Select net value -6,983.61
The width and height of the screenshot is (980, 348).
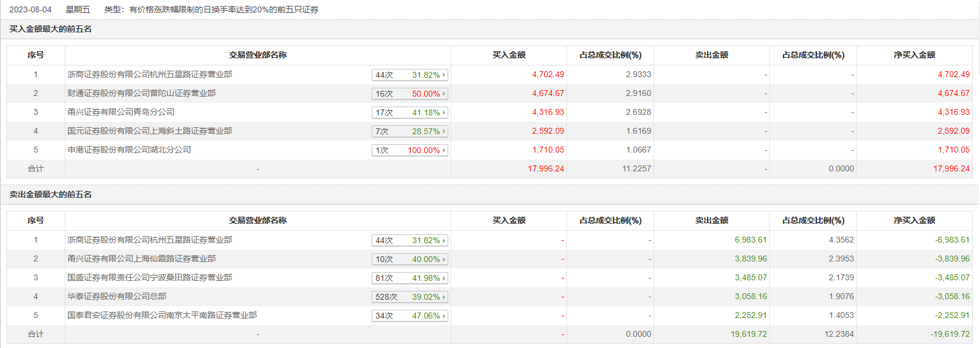pos(952,240)
